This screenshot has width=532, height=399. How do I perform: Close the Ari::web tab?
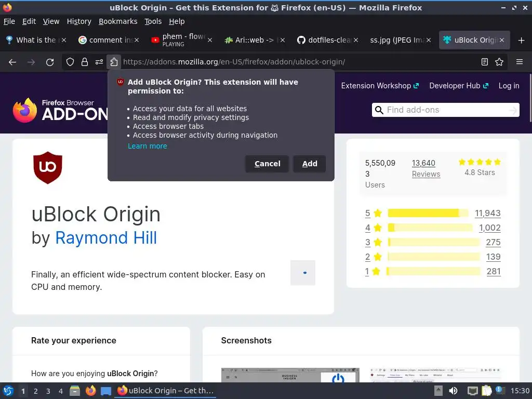coord(283,40)
